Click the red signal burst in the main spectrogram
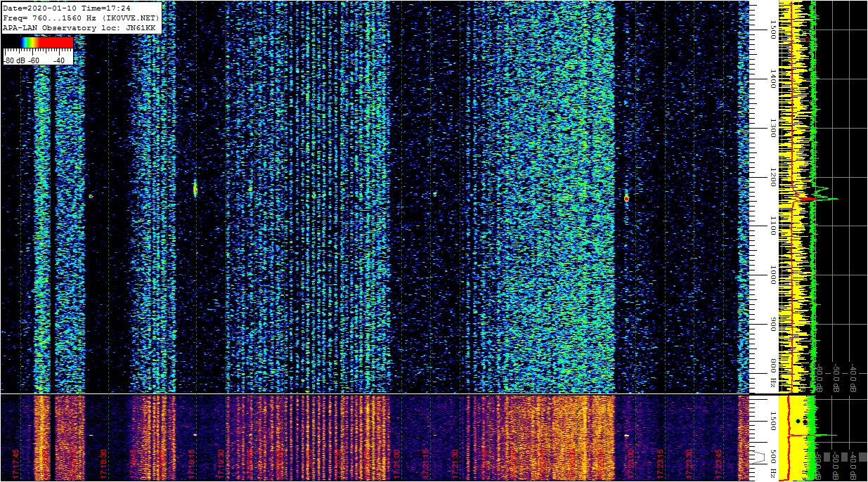This screenshot has width=868, height=482. coord(626,199)
